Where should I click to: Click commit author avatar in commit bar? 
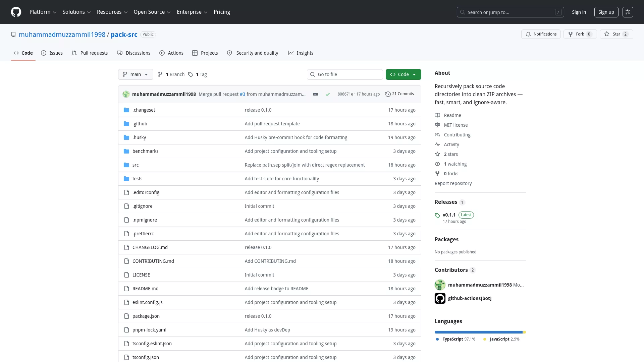126,94
